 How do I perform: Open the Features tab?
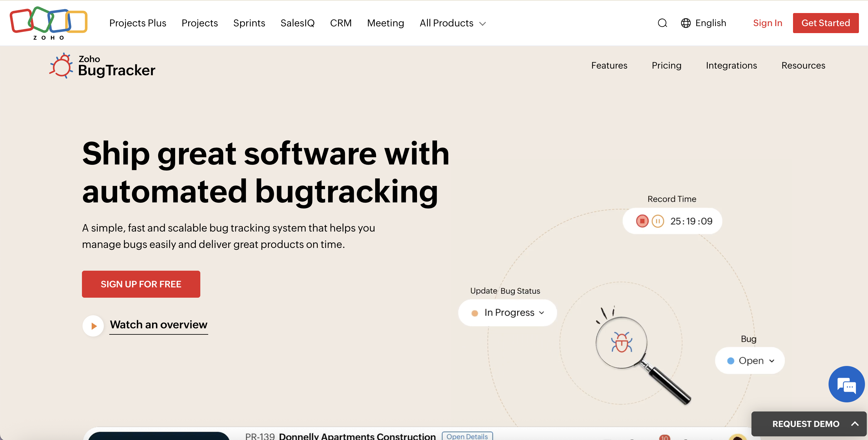[609, 65]
